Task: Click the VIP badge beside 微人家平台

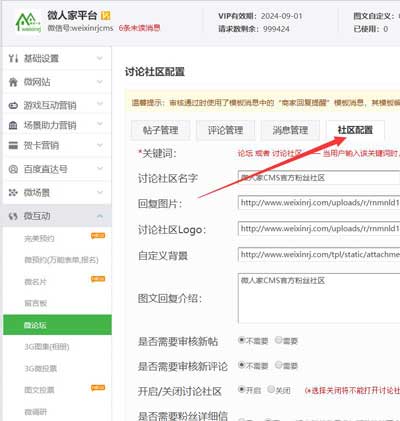Action: [106, 15]
